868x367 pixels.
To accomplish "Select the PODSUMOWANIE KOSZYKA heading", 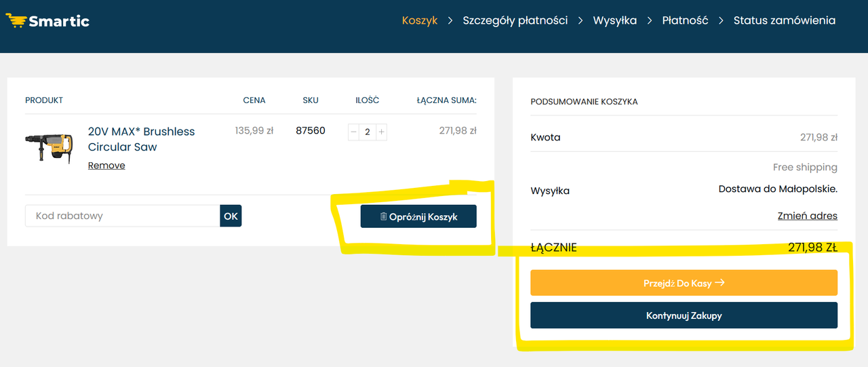I will pyautogui.click(x=584, y=102).
